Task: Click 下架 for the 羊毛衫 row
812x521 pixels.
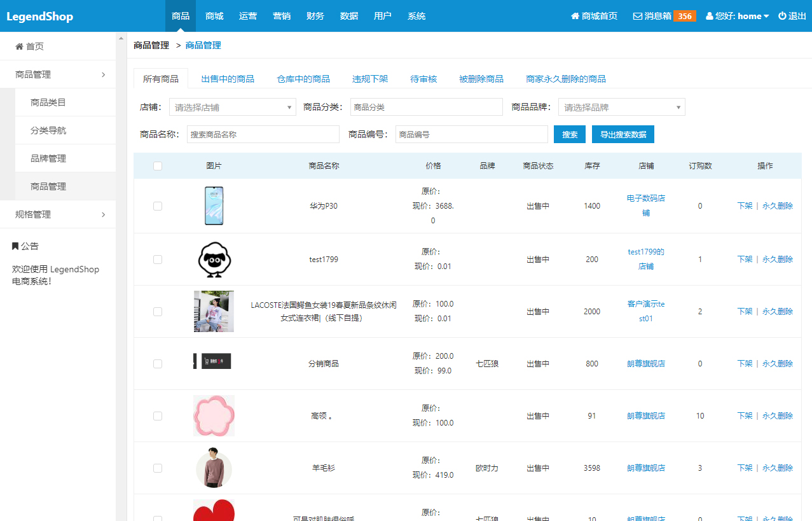Action: [745, 468]
